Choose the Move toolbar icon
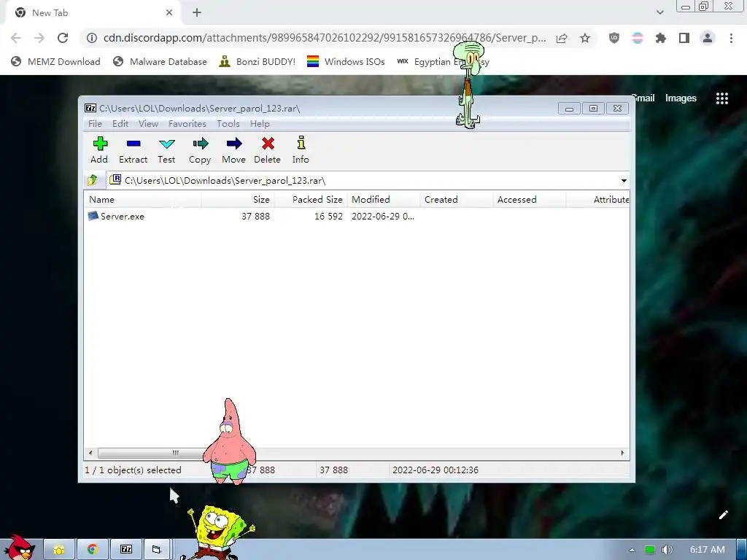Image resolution: width=747 pixels, height=560 pixels. (234, 150)
